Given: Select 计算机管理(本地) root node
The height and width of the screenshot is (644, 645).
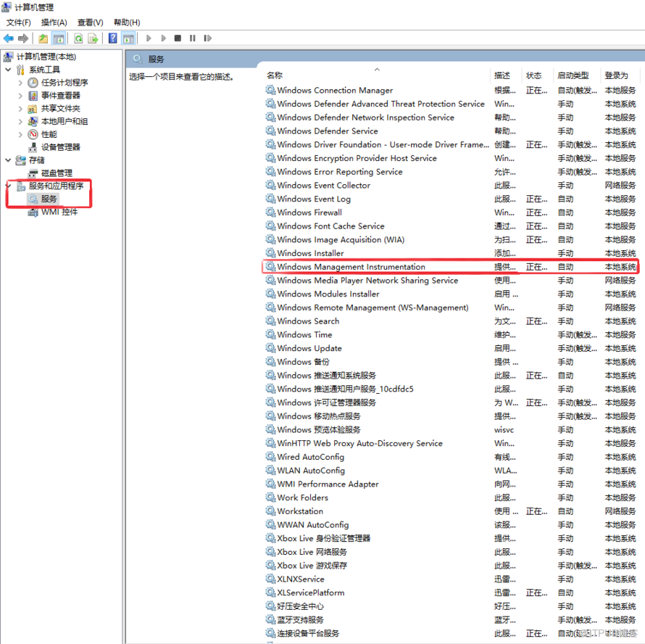Looking at the screenshot, I should (40, 57).
